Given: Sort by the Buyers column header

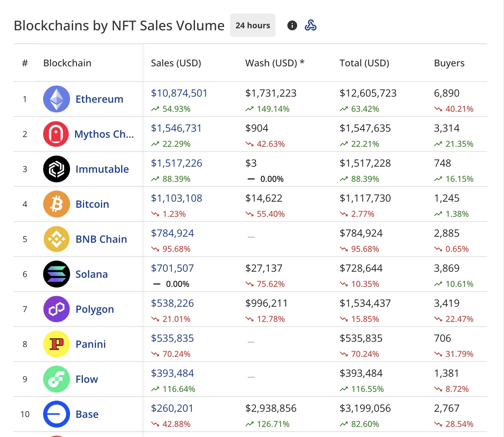Looking at the screenshot, I should coord(449,63).
